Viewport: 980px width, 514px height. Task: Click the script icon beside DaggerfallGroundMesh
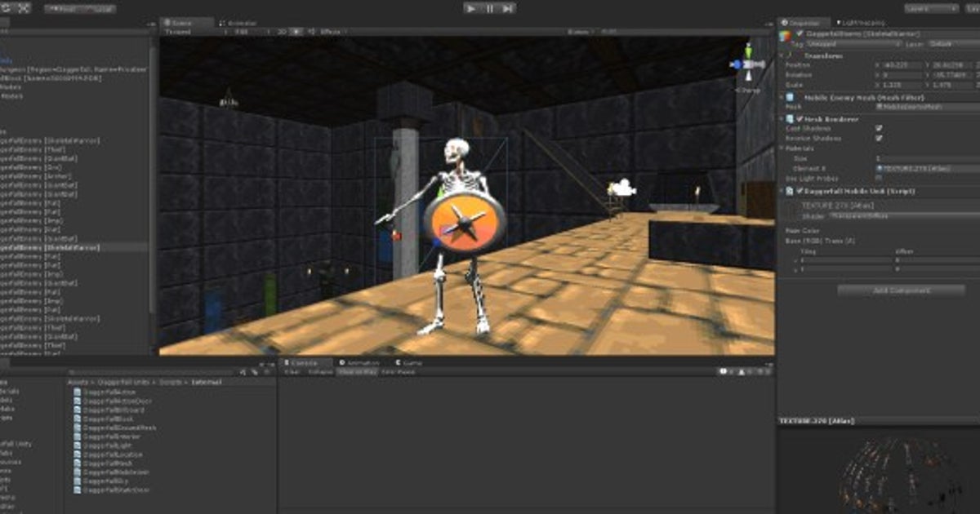(78, 428)
